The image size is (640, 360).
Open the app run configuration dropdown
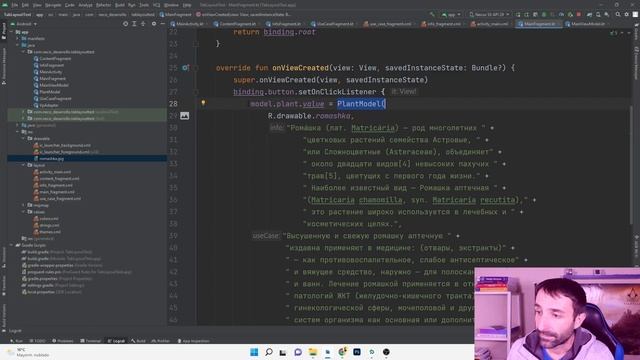point(451,14)
